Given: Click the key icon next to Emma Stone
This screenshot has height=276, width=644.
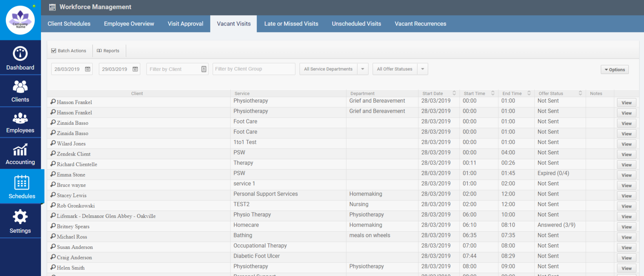Looking at the screenshot, I should 53,174.
